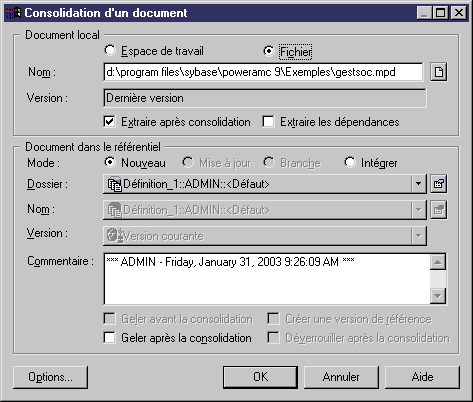
Task: Cancel the dialog with Annuler
Action: click(x=341, y=377)
